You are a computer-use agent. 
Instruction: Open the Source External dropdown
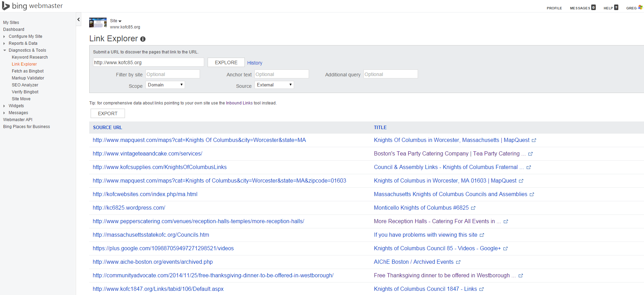(274, 85)
